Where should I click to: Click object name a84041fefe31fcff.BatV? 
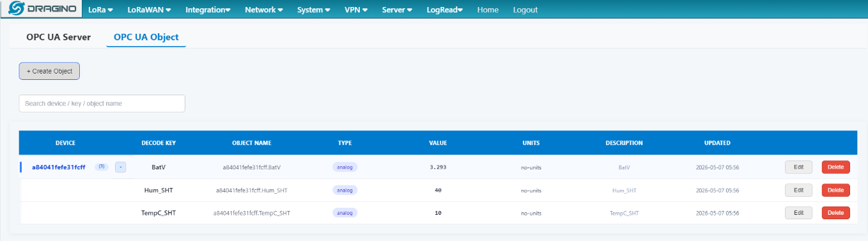(x=252, y=167)
